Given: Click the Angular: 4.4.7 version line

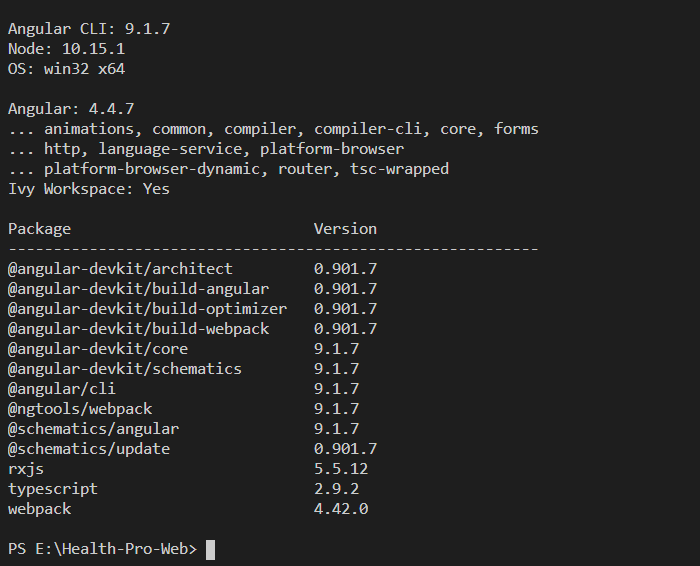Looking at the screenshot, I should click(x=71, y=109).
